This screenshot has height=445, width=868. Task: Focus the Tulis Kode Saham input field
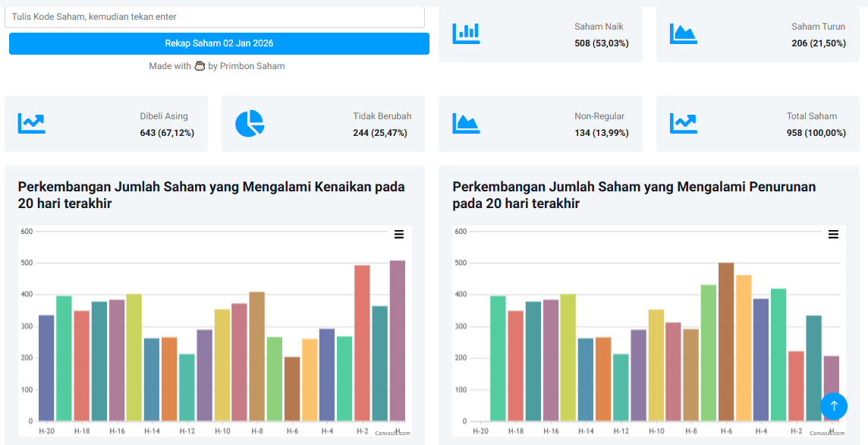coord(215,17)
